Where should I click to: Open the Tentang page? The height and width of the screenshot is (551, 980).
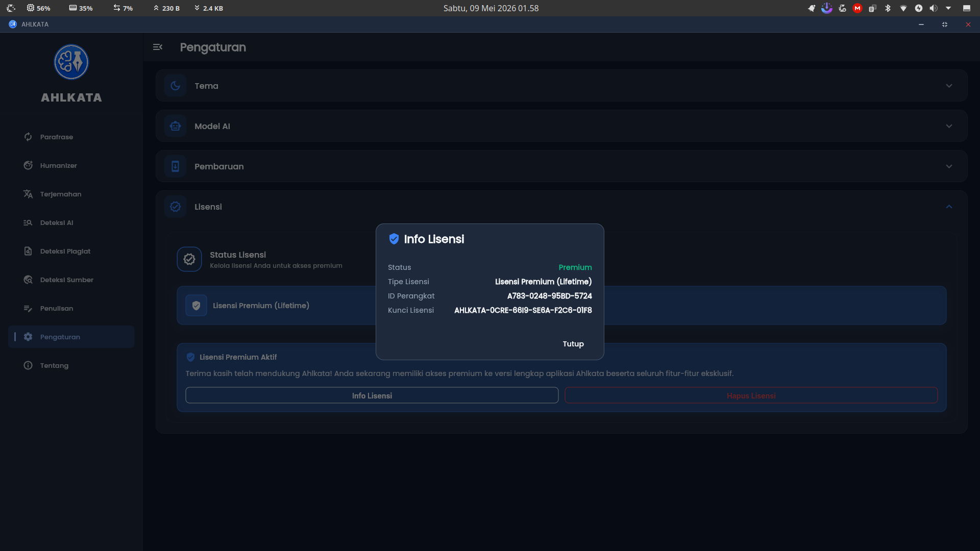tap(71, 365)
